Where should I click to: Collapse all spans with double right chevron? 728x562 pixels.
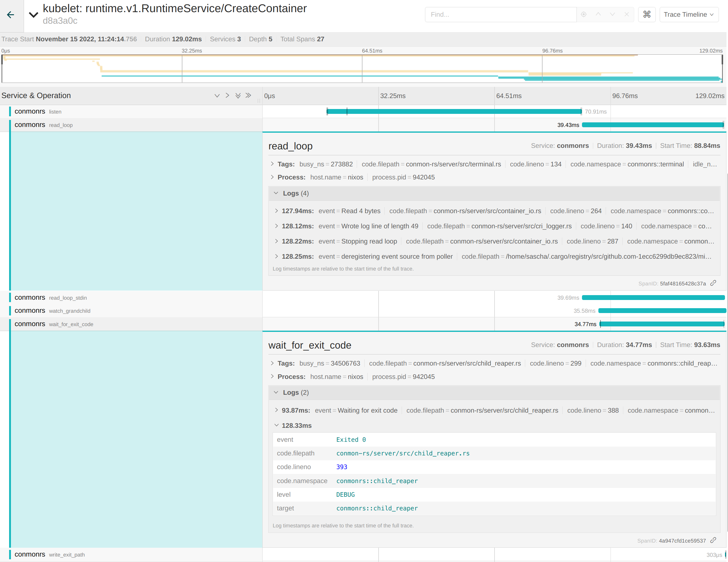[x=248, y=96]
